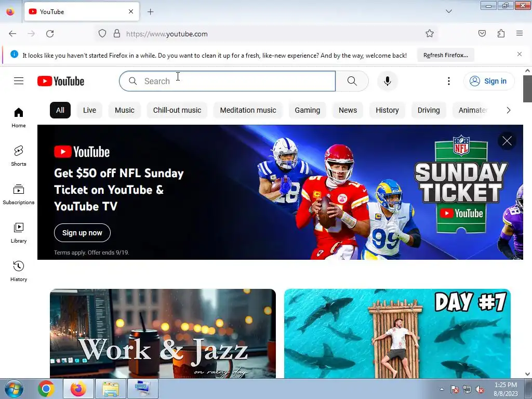Click inside the YouTube Search field

[x=228, y=81]
